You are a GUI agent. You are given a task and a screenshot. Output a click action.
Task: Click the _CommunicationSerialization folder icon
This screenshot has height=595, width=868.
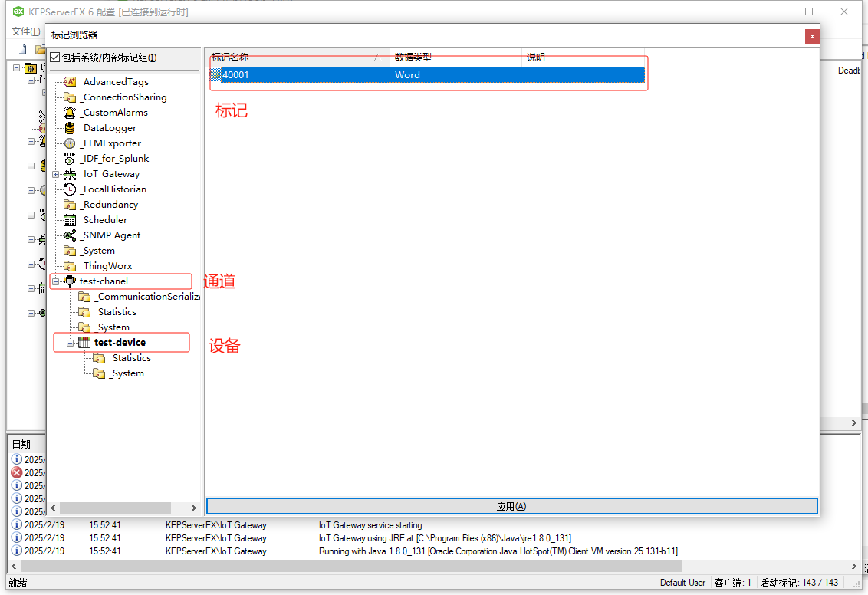point(84,297)
